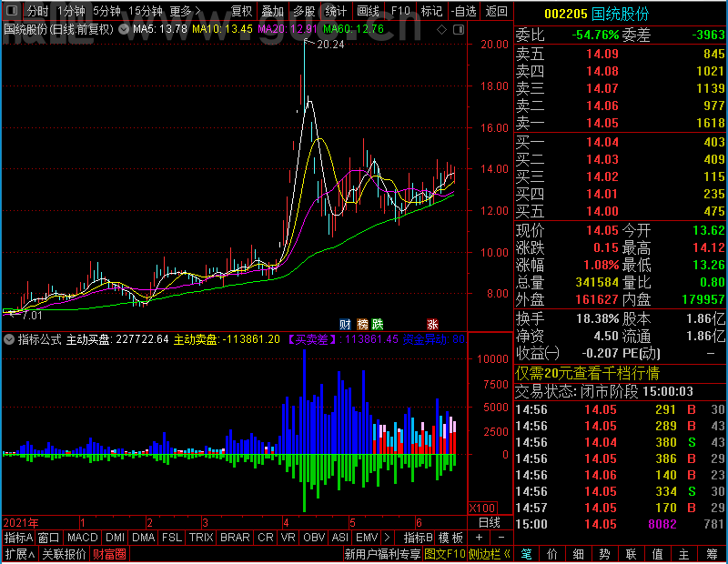The image size is (728, 564).
Task: Switch to 分时 intraday view
Action: 38,10
